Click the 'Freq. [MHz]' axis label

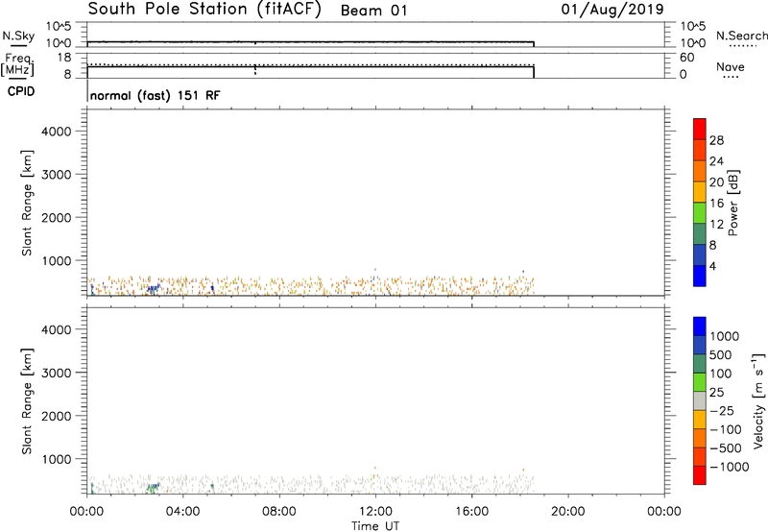[x=17, y=64]
